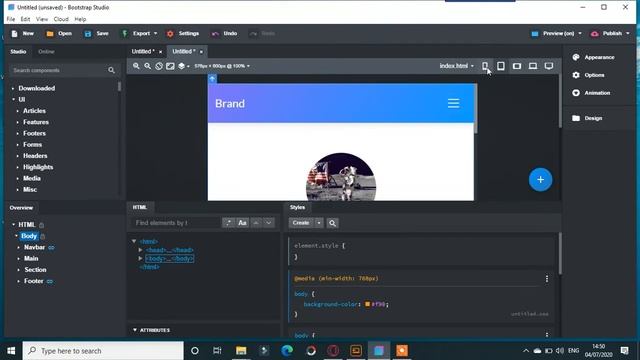Toggle regex search in HTML panel
The image size is (640, 360).
click(x=228, y=223)
